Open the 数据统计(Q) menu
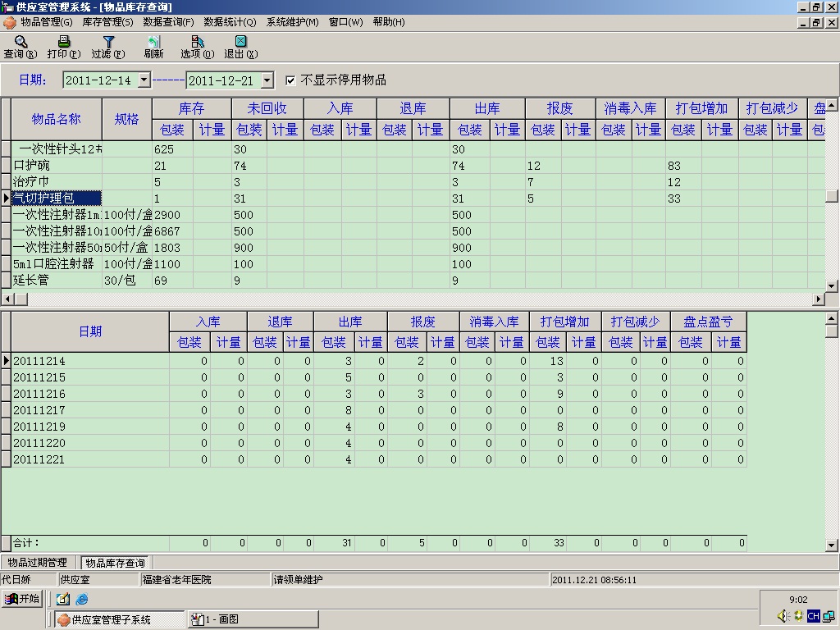 tap(230, 22)
